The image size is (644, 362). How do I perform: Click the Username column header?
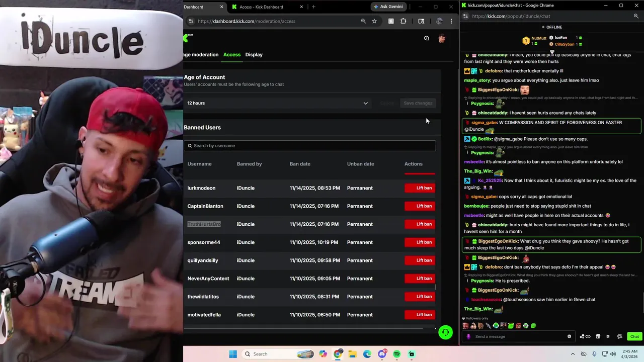(200, 164)
